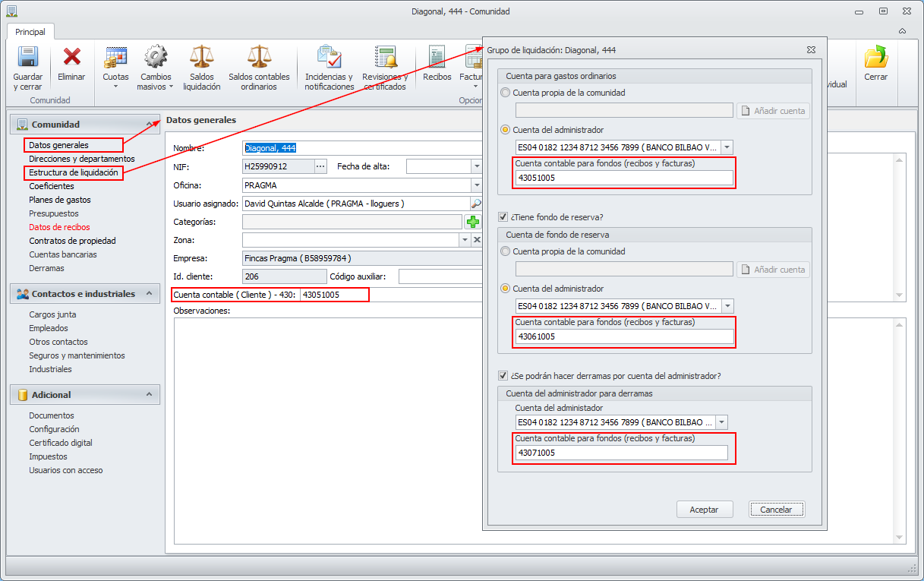924x581 pixels.
Task: Open Usuarios con acceso section
Action: (66, 470)
